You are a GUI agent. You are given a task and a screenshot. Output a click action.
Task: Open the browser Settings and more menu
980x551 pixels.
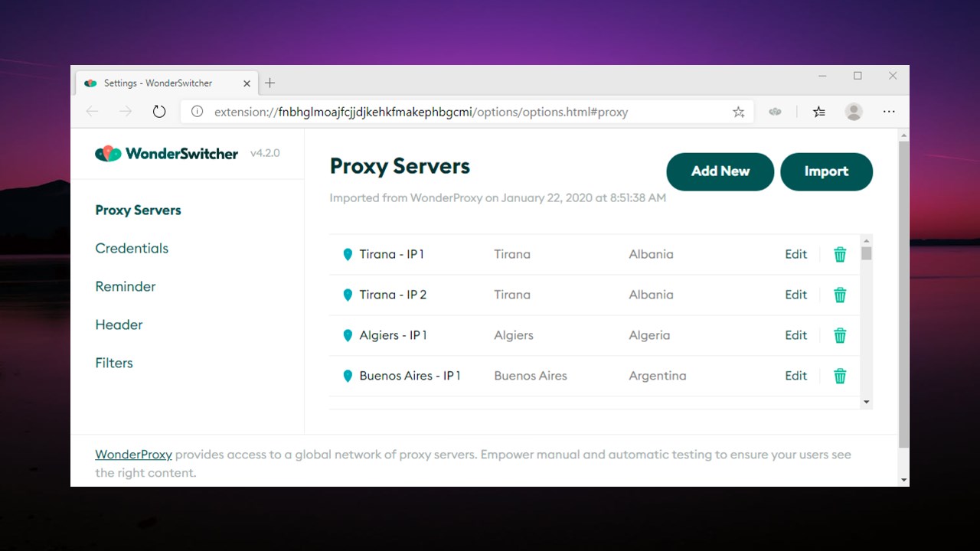coord(889,112)
